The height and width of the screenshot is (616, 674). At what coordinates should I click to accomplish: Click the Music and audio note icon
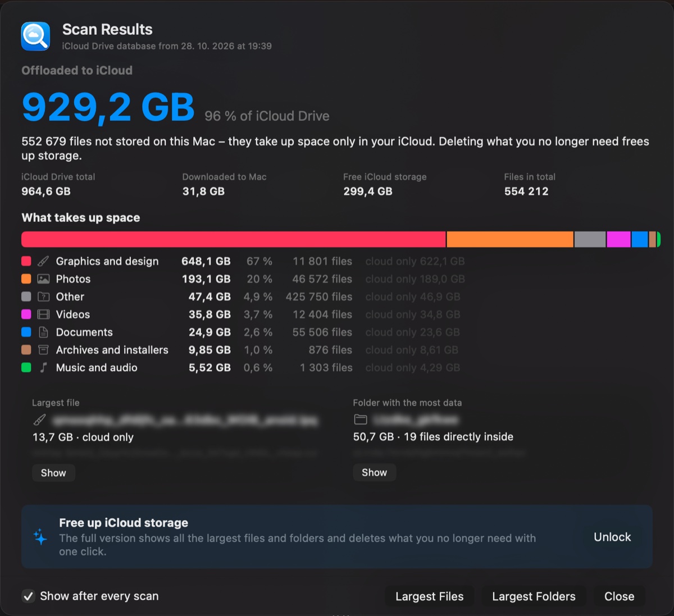click(43, 368)
